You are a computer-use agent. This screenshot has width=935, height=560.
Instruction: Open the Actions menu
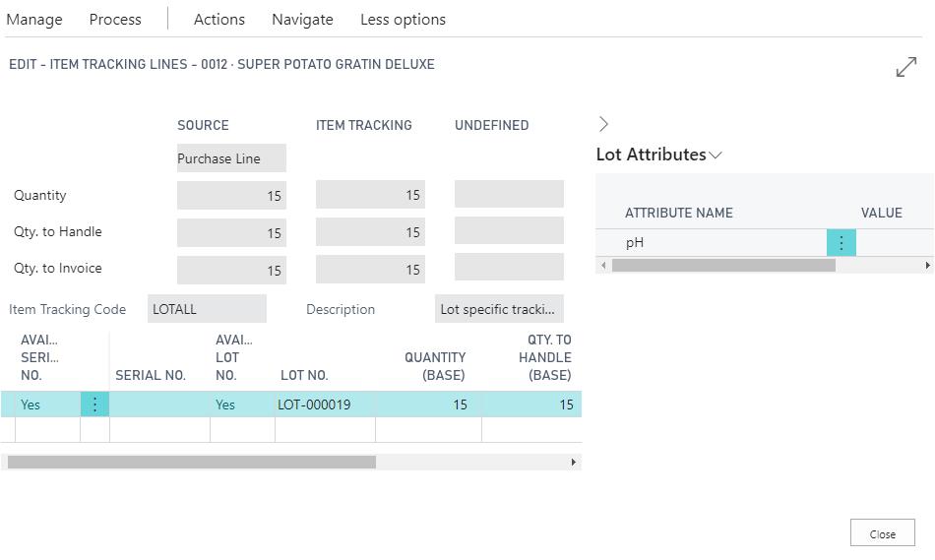click(218, 20)
